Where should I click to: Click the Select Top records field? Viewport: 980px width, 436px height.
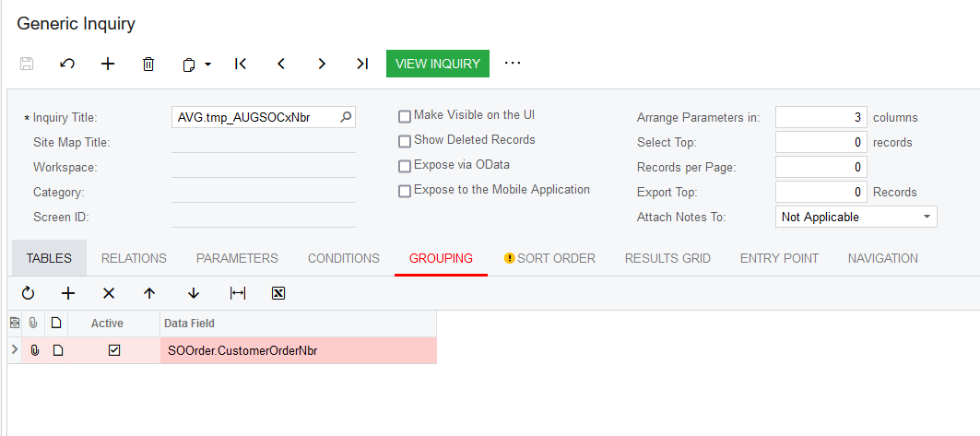[821, 142]
